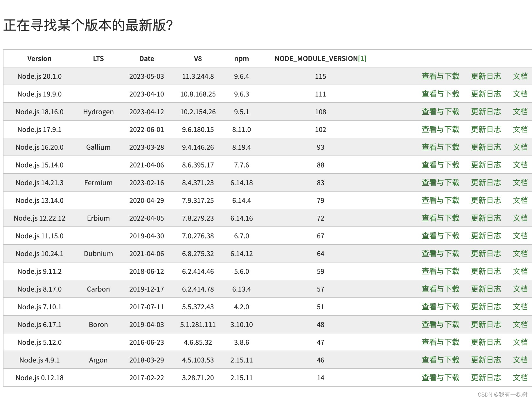The height and width of the screenshot is (400, 532).
Task: Click the [1] footnote in NODE_MODULE_VERSION header
Action: pyautogui.click(x=363, y=58)
